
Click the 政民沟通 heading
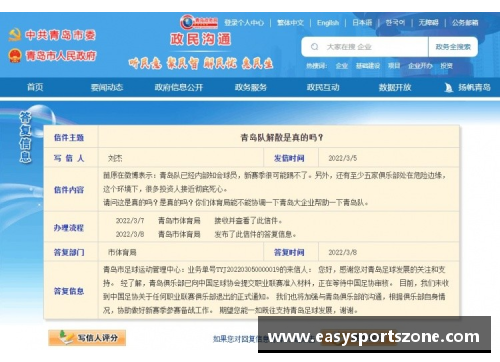click(201, 39)
